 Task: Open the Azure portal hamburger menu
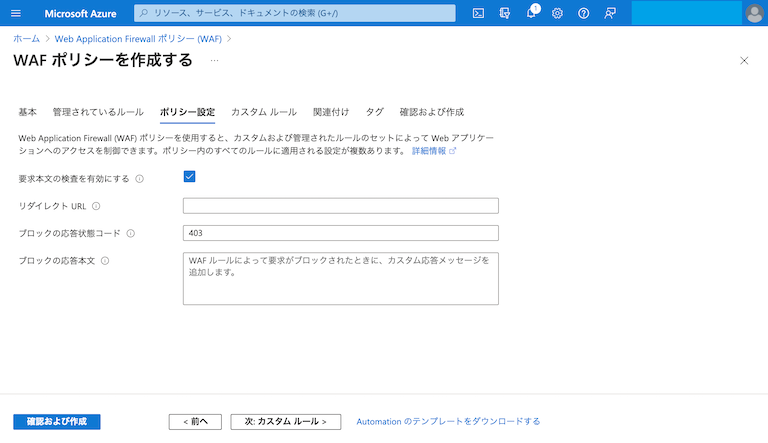15,13
